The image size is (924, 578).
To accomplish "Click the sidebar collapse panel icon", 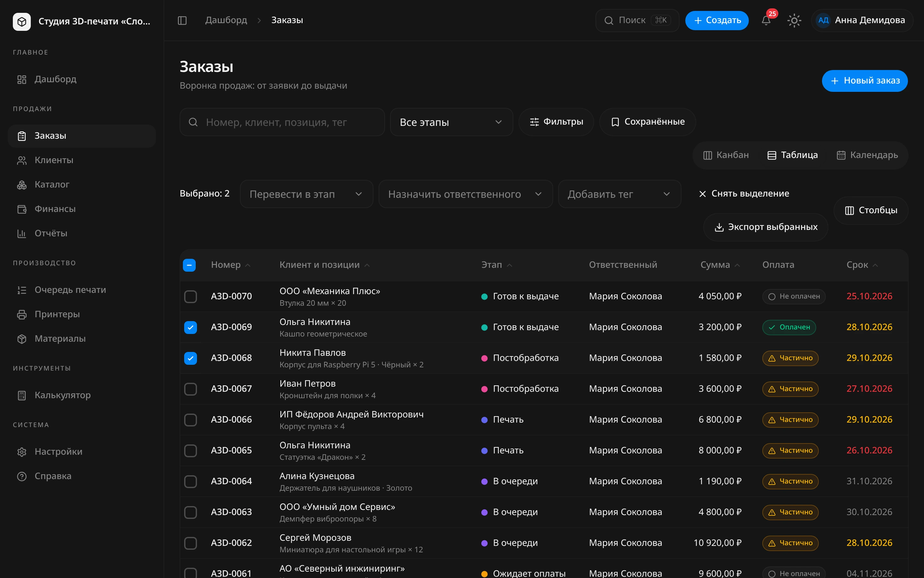I will pyautogui.click(x=182, y=20).
